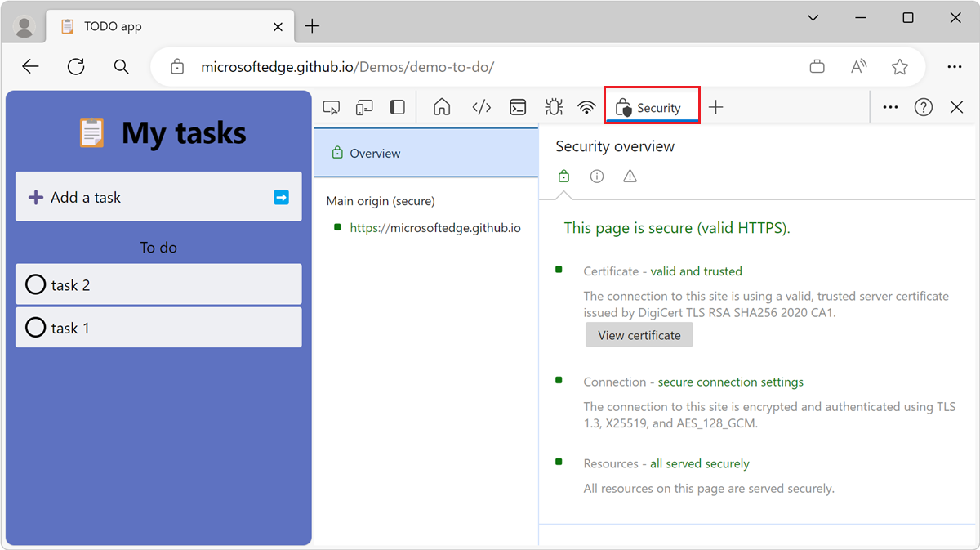Click the More tools plus button
The width and height of the screenshot is (980, 550).
pos(716,107)
